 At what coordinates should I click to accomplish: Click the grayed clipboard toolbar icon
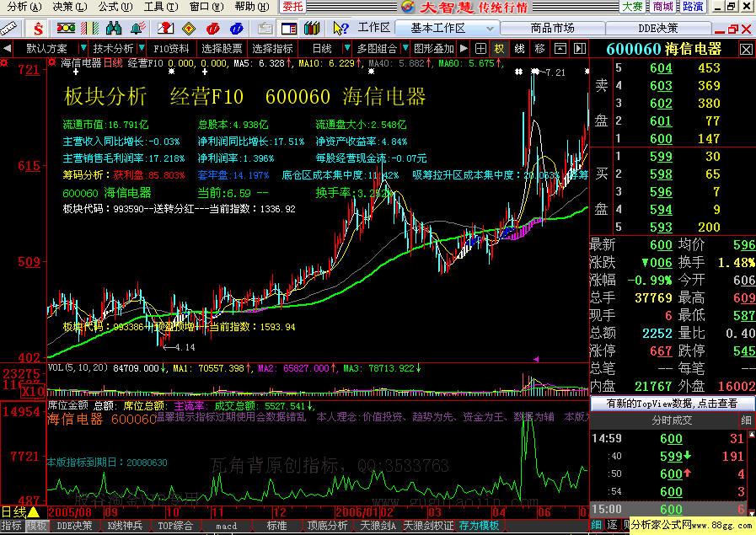[265, 29]
